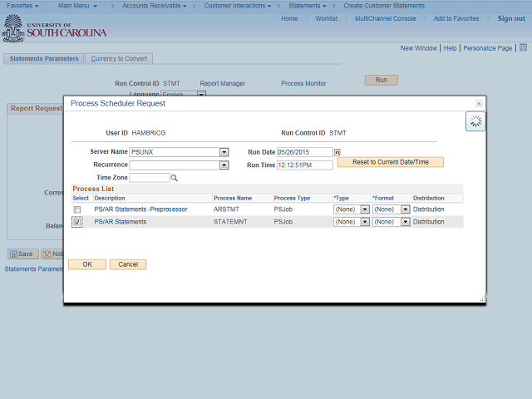
Task: Expand the Main Menu dropdown
Action: pos(77,6)
